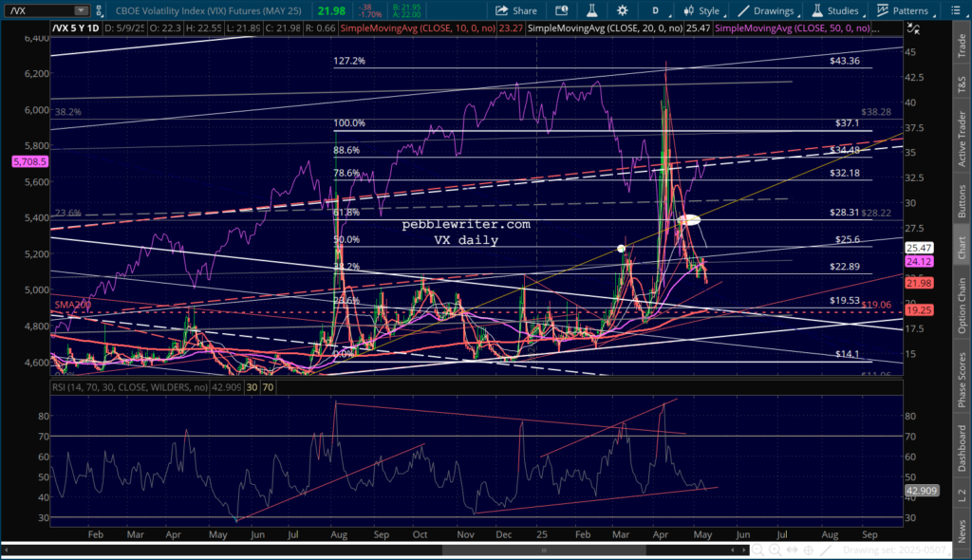Zoom out using the magnifier minus icon
972x560 pixels.
(x=758, y=551)
